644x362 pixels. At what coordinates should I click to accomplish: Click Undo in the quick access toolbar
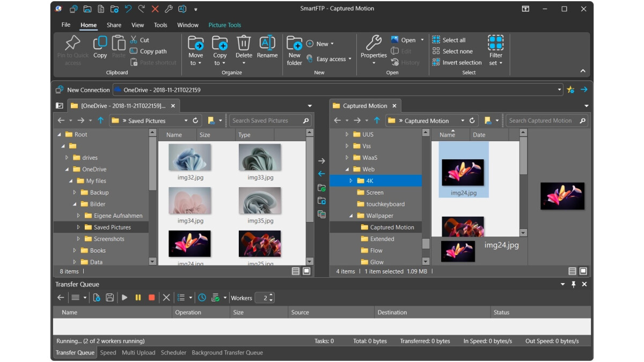pyautogui.click(x=128, y=9)
